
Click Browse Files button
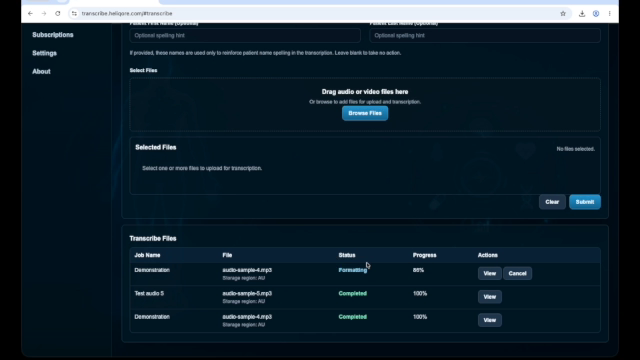pos(365,113)
